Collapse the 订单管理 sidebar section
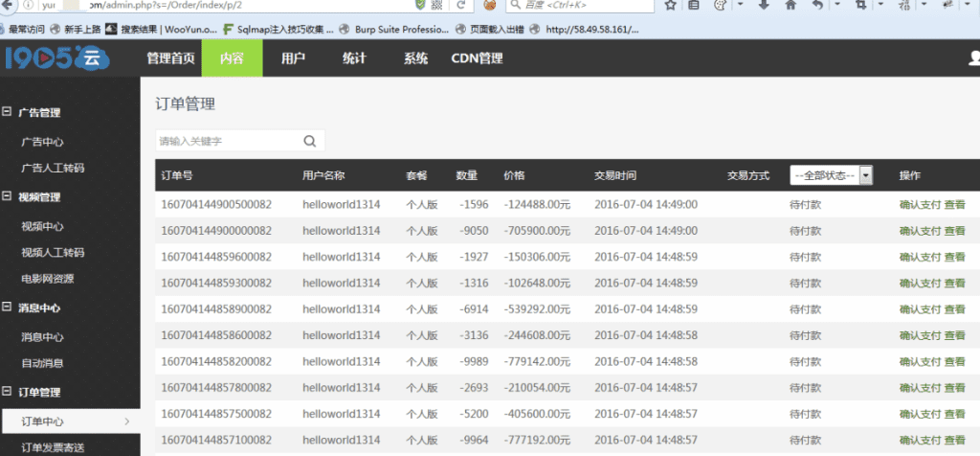Image resolution: width=980 pixels, height=456 pixels. (x=8, y=392)
